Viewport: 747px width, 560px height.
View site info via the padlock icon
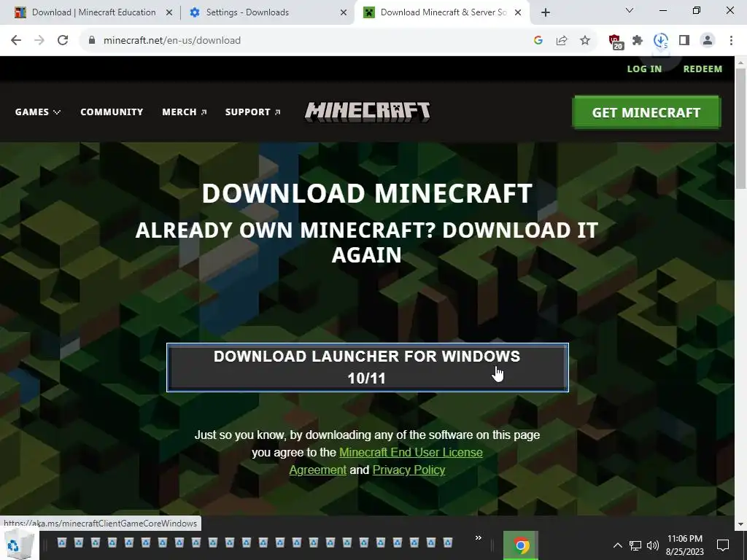[x=92, y=41]
